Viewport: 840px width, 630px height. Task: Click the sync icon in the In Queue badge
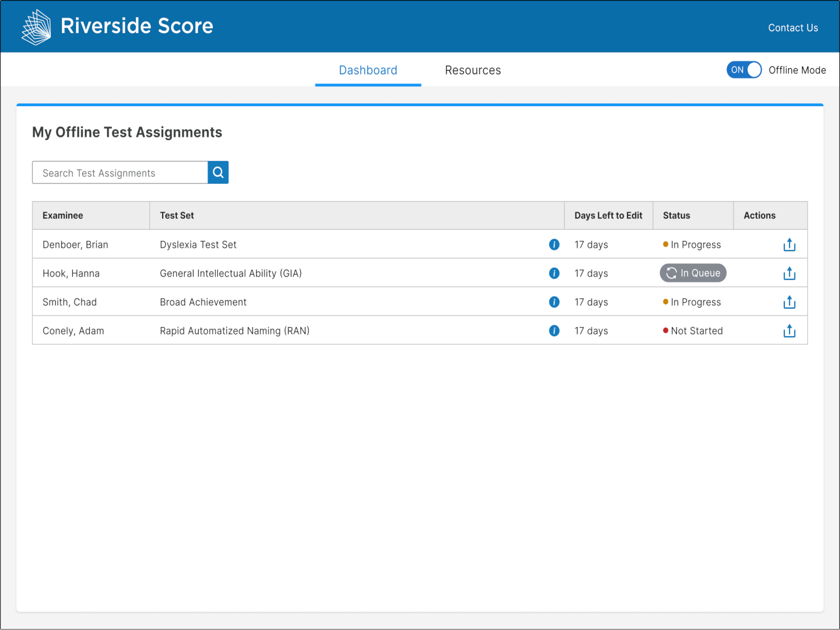click(672, 273)
